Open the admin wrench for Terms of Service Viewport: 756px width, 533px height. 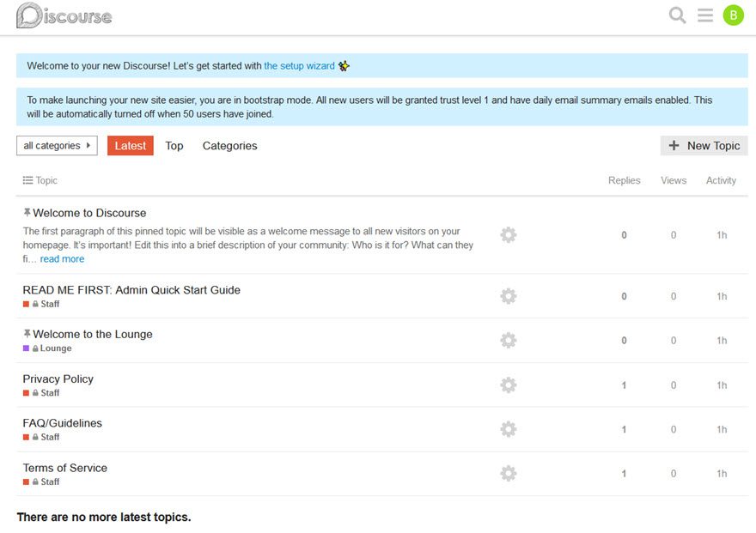pos(508,473)
